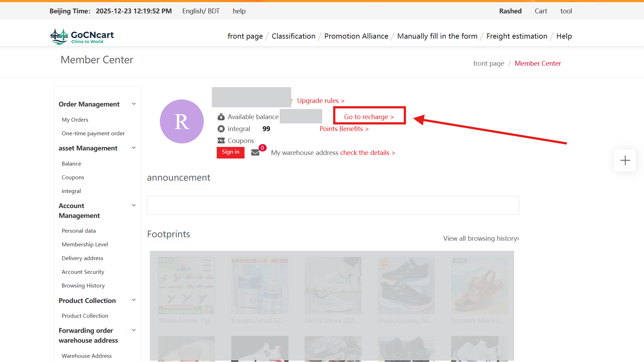Open Account Security in sidebar
Screen dimensions: 644x362
(83, 272)
